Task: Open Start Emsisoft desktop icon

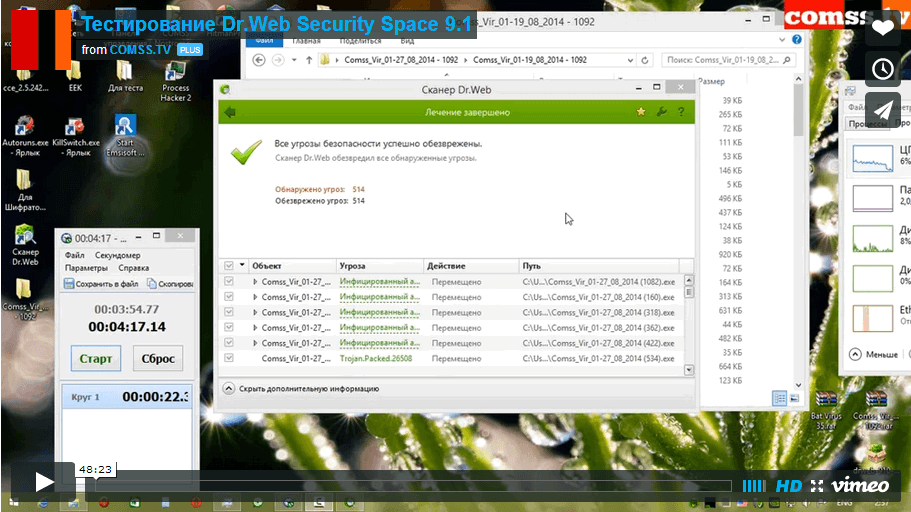Action: coord(125,137)
